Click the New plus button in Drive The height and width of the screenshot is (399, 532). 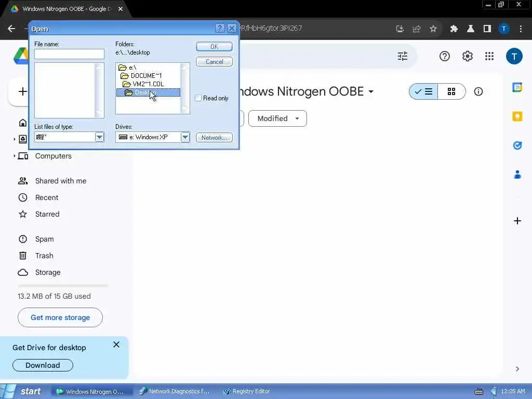click(x=22, y=91)
